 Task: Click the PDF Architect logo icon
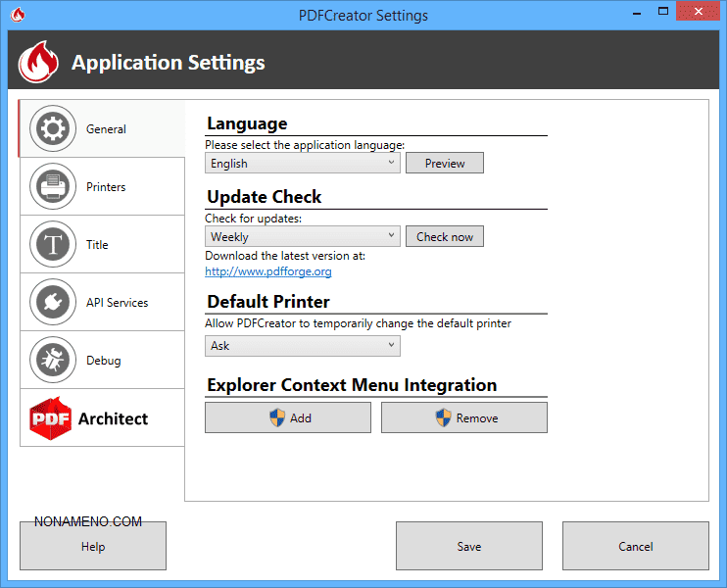(50, 417)
